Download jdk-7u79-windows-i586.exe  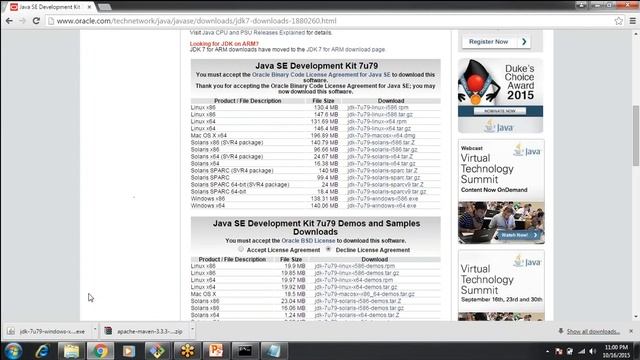(x=382, y=199)
